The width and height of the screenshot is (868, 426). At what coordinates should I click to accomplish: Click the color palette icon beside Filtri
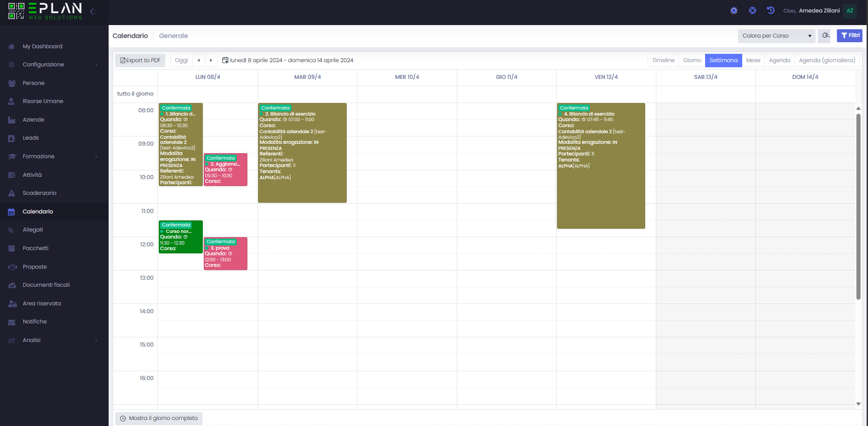tap(824, 36)
